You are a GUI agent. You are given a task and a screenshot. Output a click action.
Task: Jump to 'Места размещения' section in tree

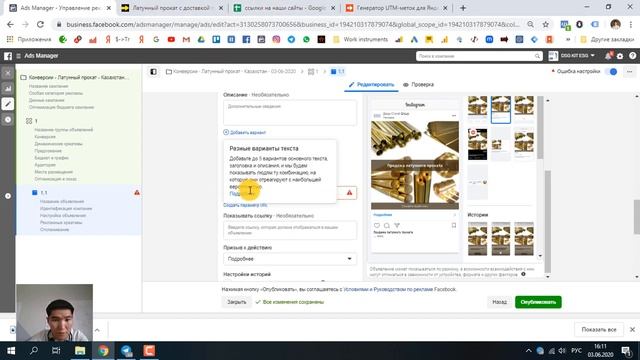tap(53, 172)
